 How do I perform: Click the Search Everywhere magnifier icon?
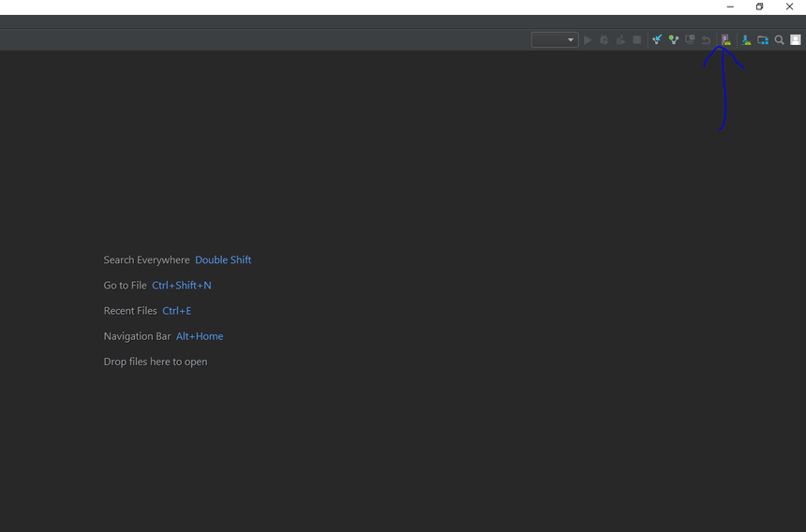tap(779, 40)
